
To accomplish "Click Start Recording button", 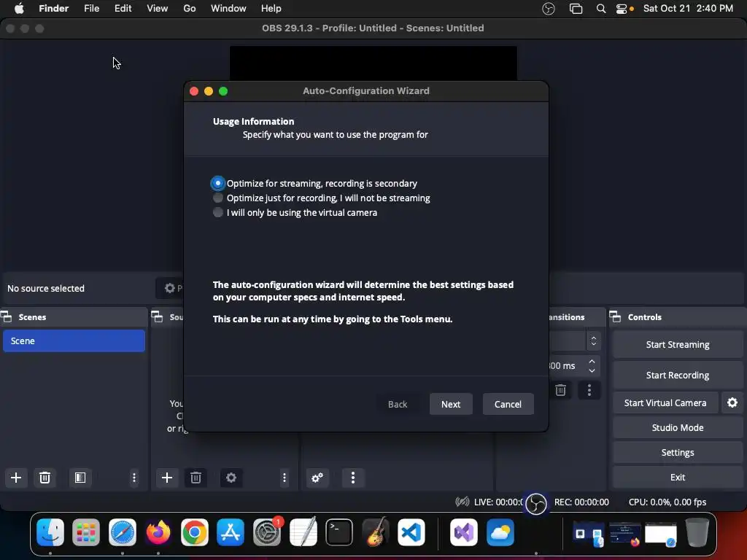I will tap(678, 375).
